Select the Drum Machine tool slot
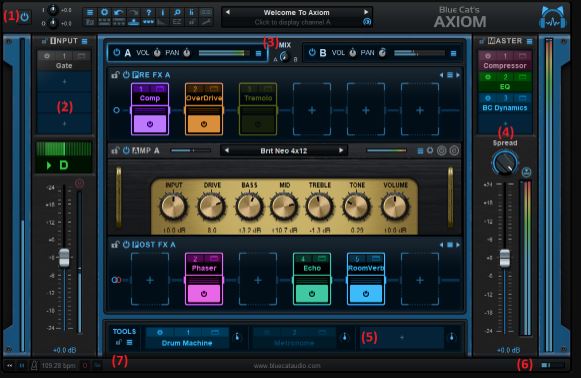Screen dimensions: 581x378 [x=187, y=338]
